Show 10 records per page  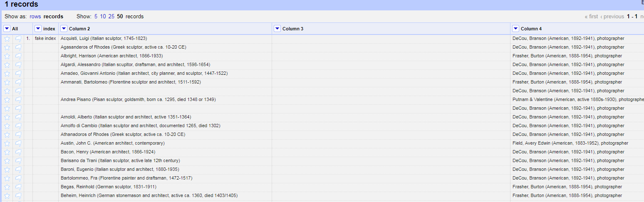pyautogui.click(x=103, y=17)
